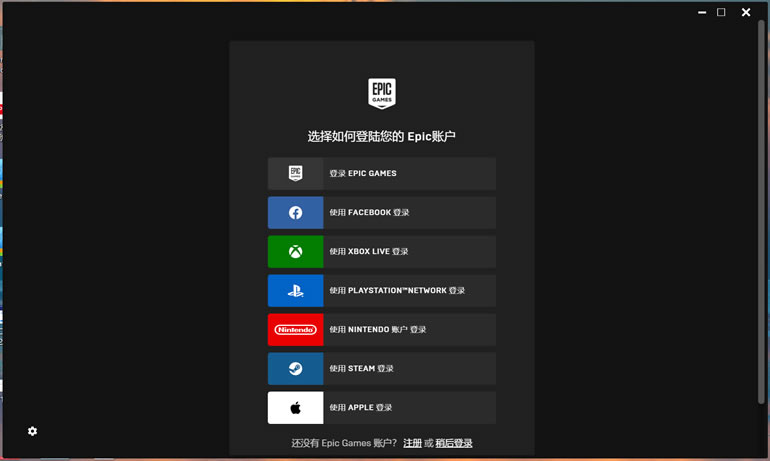
Task: Click the red Nintendo logo icon
Action: coord(295,329)
